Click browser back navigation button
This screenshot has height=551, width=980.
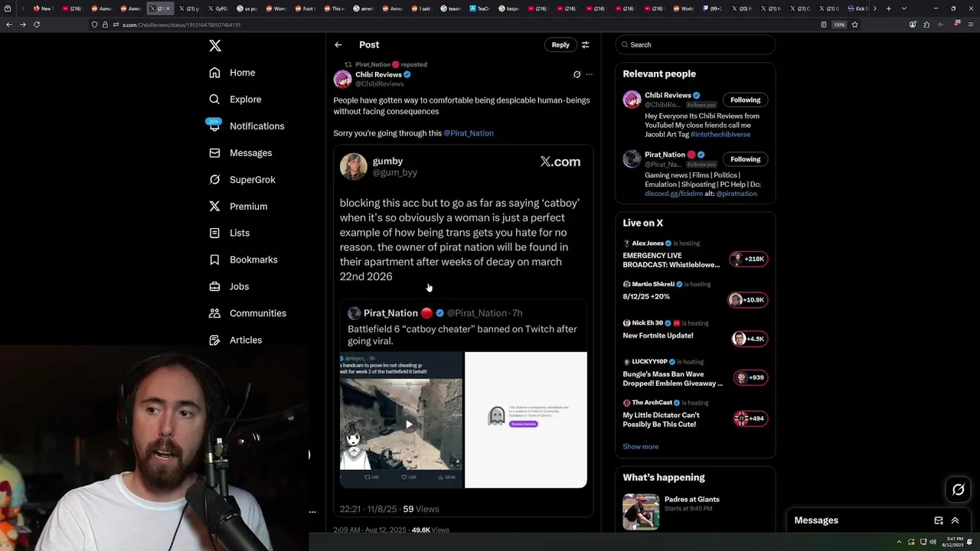(x=8, y=24)
